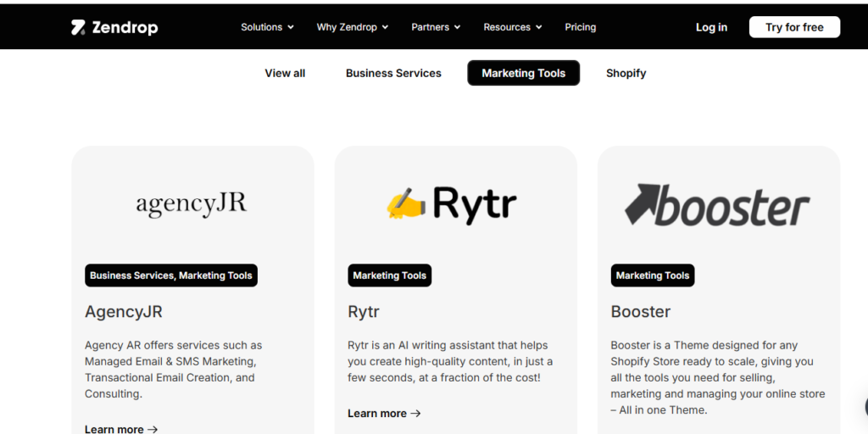Click Learn more under AgencyJR
The width and height of the screenshot is (868, 434).
click(121, 429)
